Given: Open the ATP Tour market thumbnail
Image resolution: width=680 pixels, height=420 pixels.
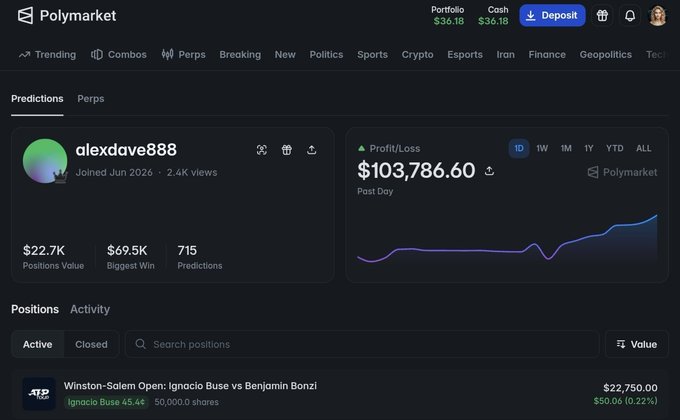Looking at the screenshot, I should pyautogui.click(x=39, y=394).
